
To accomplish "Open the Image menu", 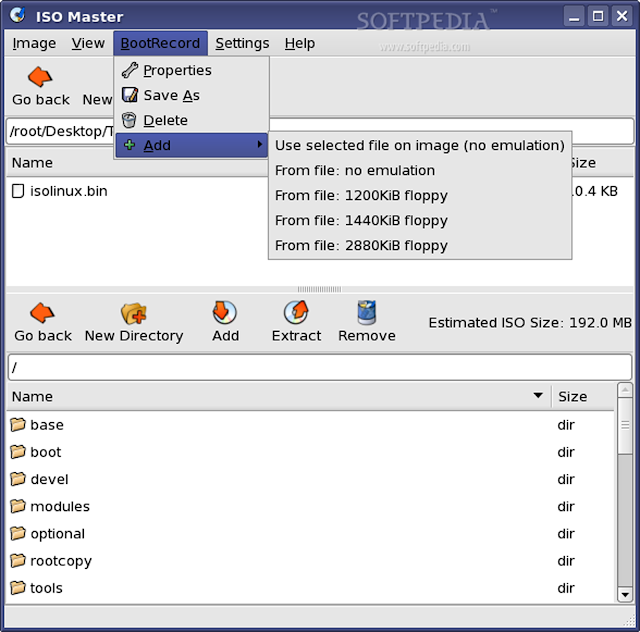I will click(34, 43).
